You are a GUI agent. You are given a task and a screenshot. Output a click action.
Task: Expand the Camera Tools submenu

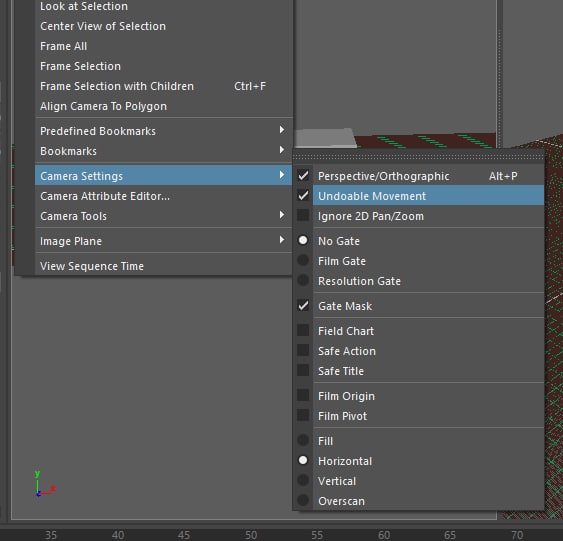(x=164, y=216)
